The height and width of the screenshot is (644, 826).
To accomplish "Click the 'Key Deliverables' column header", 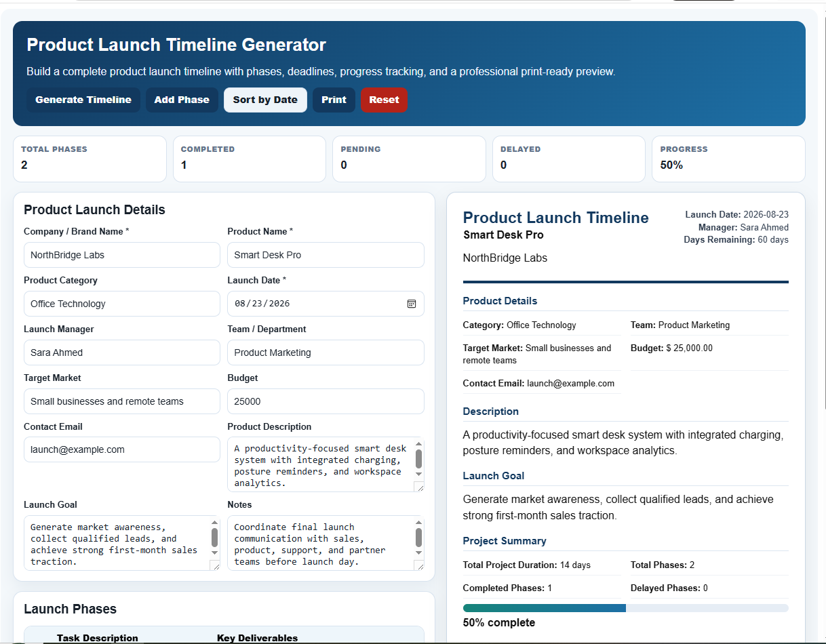I will pyautogui.click(x=257, y=638).
